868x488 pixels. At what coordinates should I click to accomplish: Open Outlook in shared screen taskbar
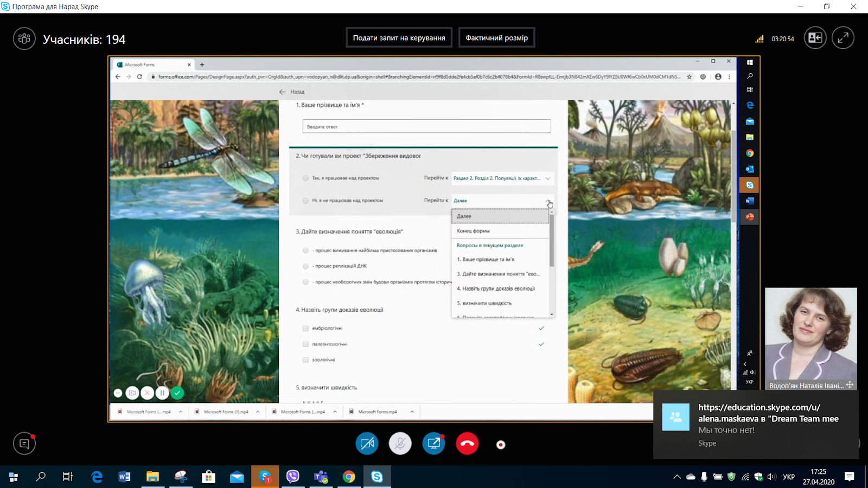pyautogui.click(x=750, y=169)
